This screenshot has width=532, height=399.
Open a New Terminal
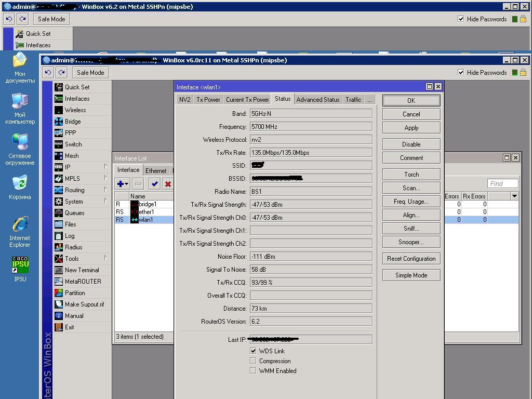[x=82, y=270]
